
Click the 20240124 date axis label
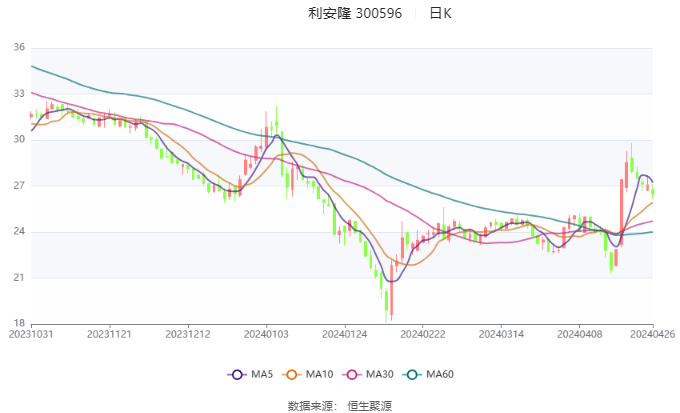[x=345, y=334]
